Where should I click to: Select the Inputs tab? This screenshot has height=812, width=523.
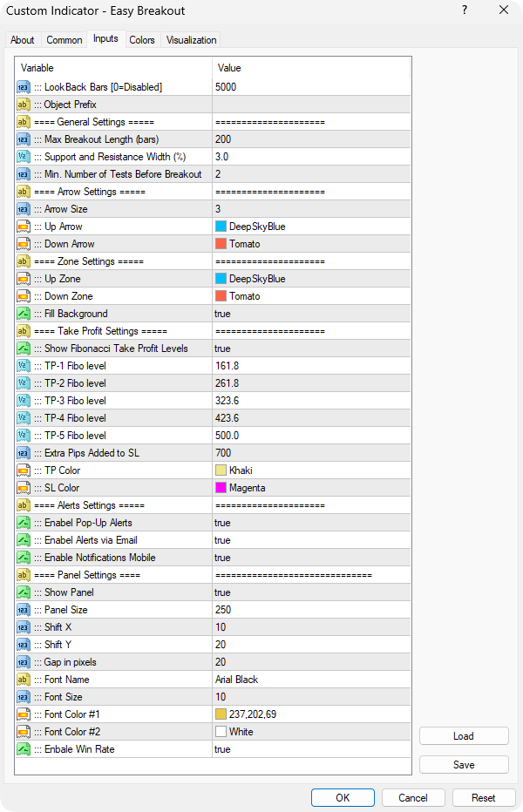point(105,39)
